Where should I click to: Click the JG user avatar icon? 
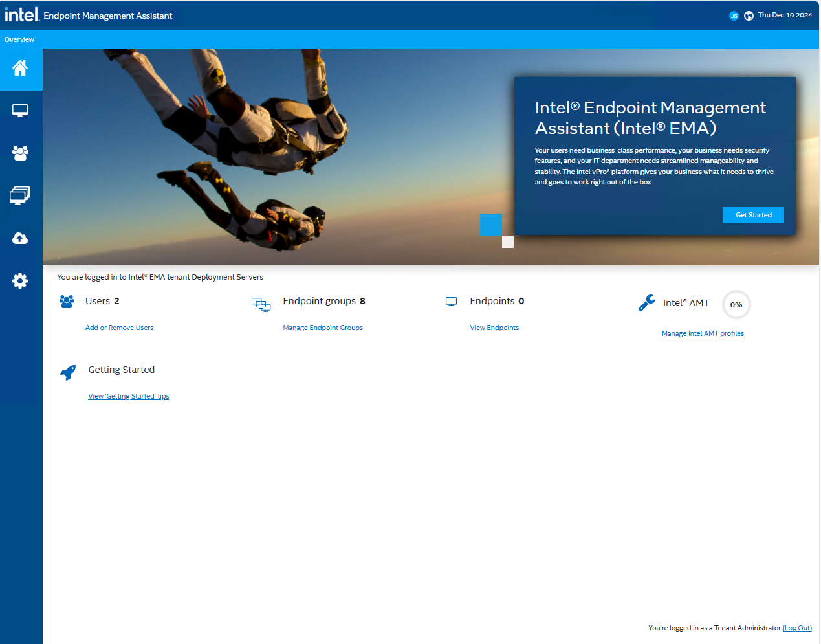tap(734, 16)
